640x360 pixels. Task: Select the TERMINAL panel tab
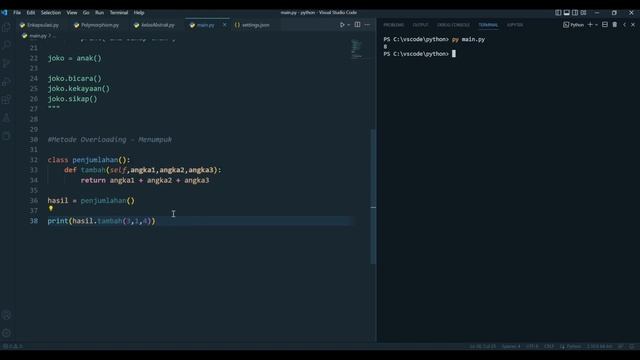click(488, 25)
